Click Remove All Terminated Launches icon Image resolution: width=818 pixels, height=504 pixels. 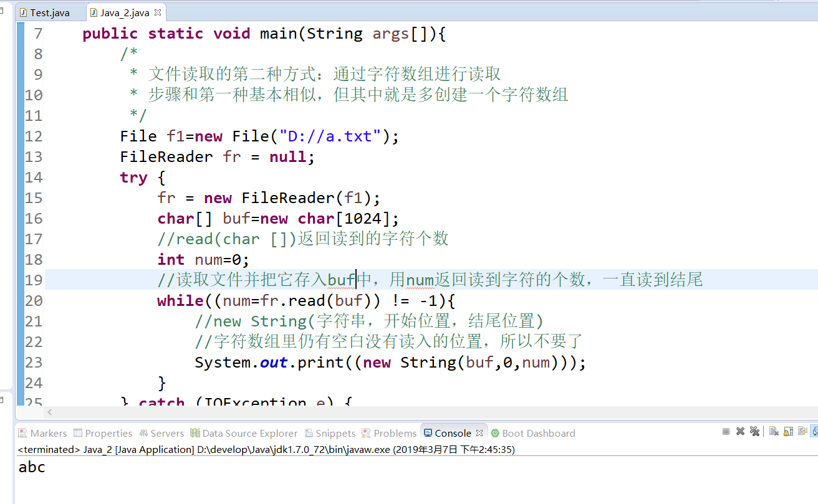pyautogui.click(x=754, y=431)
